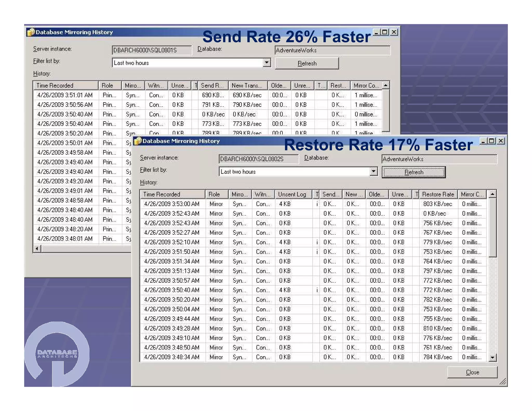
Task: Select row 4/26/2009 3:49:44 AM
Action: tap(313, 319)
